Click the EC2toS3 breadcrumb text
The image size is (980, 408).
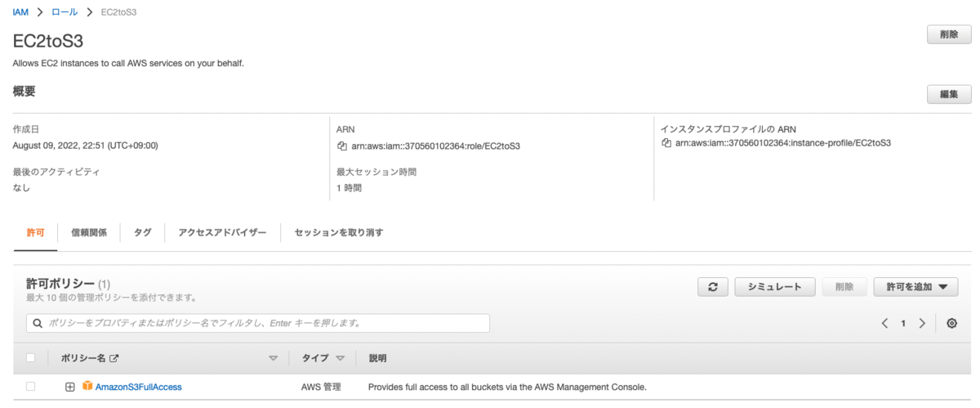coord(118,12)
